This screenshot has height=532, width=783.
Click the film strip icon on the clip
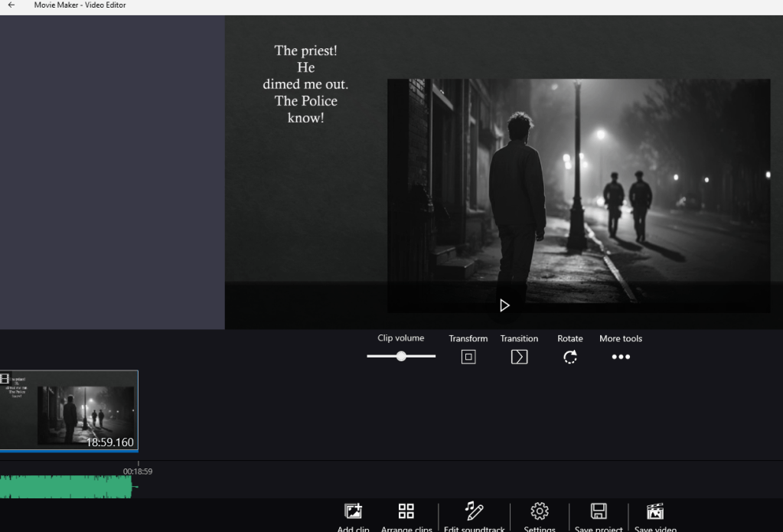tap(5, 378)
